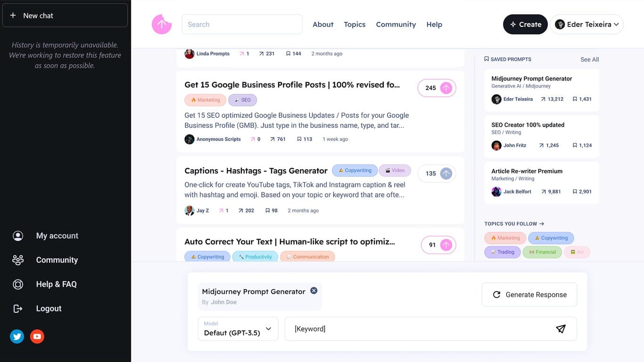The image size is (644, 362).
Task: Upvote Captions - Hashtags - Tags Generator prompt
Action: point(446,173)
